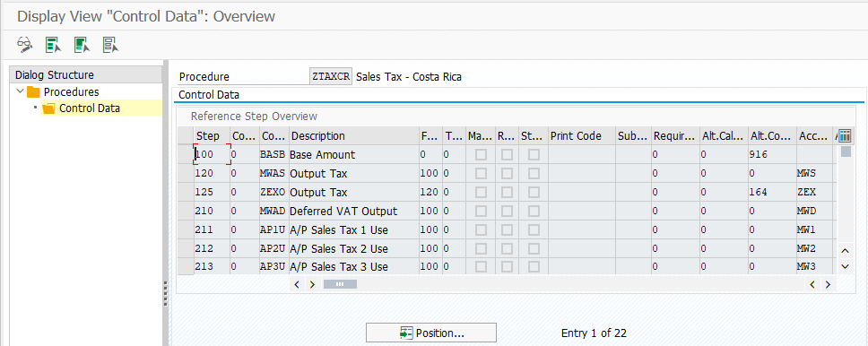Viewport: 868px width, 346px height.
Task: Click step number 210 cell
Action: click(x=212, y=211)
